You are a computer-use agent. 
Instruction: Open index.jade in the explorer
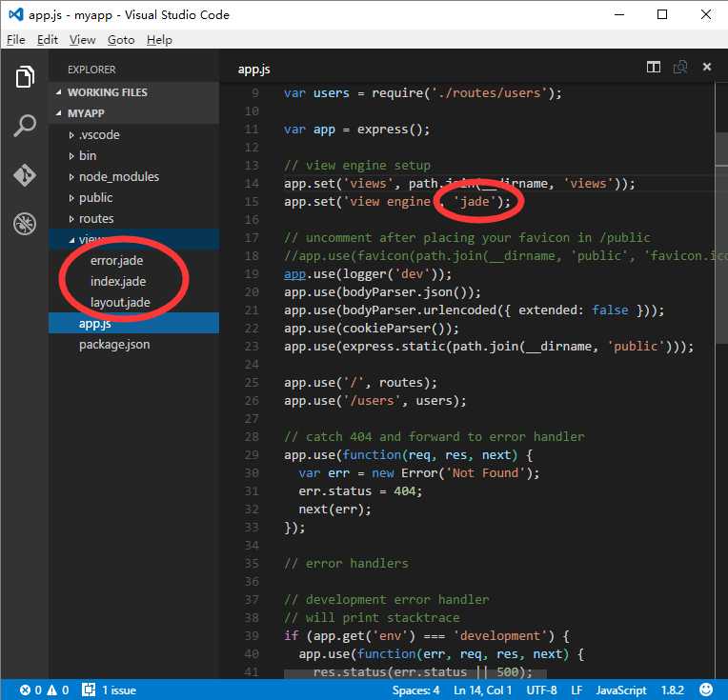tap(118, 281)
